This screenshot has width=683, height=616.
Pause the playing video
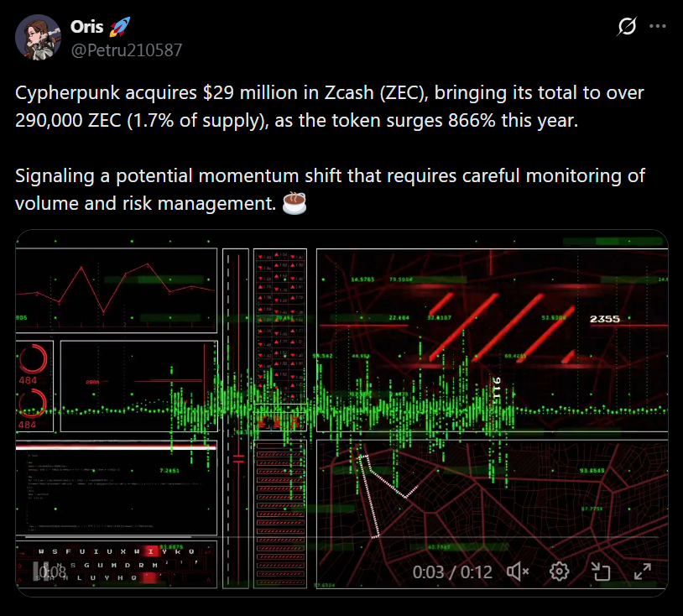point(37,572)
